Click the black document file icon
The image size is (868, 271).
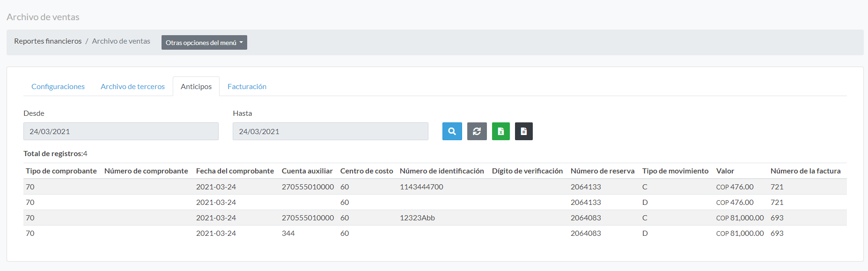point(523,131)
